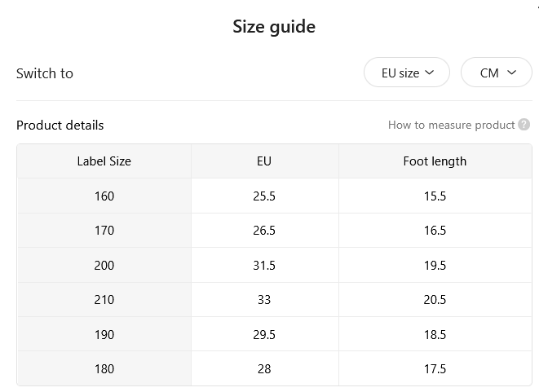
Task: Click EU value 31.5 cell
Action: click(264, 265)
